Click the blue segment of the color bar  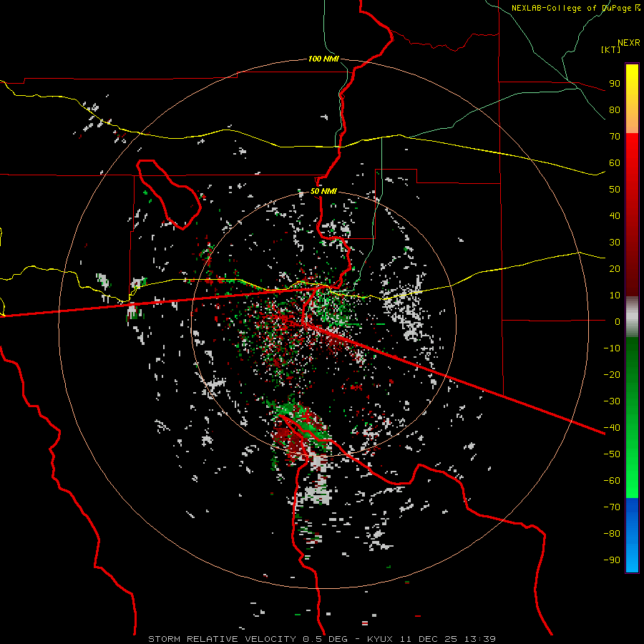click(632, 535)
